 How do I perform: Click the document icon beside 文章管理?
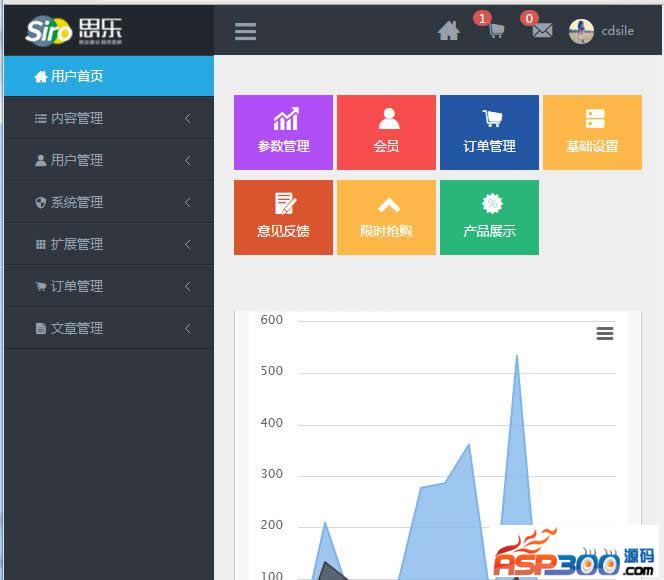point(41,329)
